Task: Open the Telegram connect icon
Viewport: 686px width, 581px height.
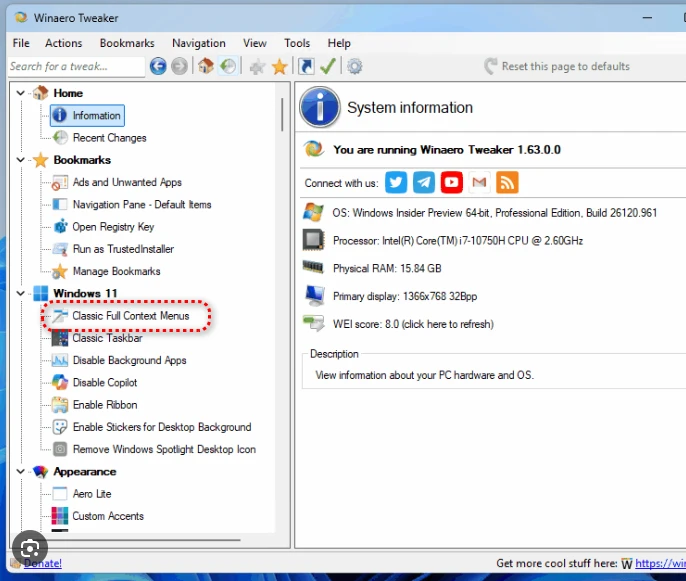Action: (x=424, y=182)
